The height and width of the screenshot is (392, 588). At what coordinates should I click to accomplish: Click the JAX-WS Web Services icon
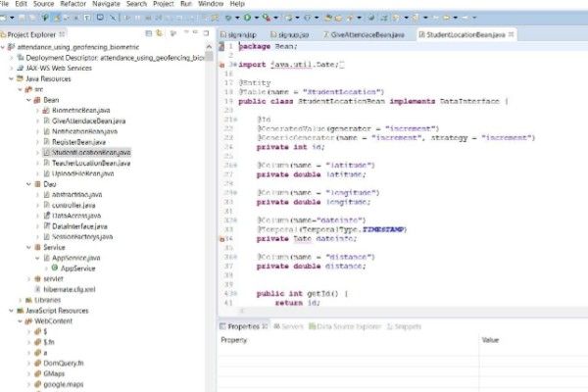(x=21, y=68)
